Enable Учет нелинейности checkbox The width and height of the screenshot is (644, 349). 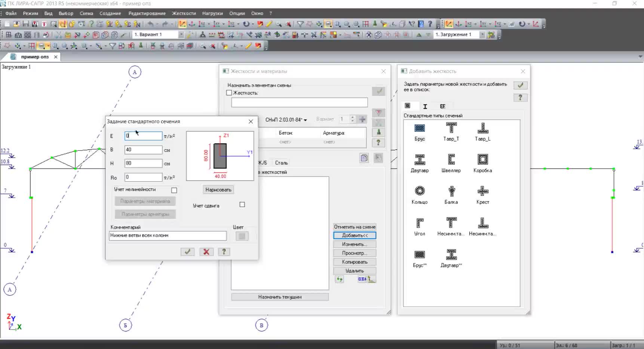tap(174, 190)
